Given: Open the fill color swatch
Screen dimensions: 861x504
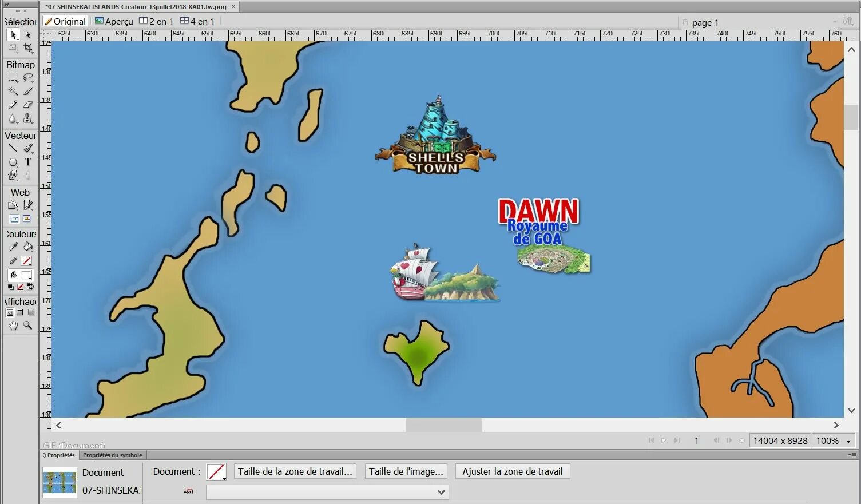Looking at the screenshot, I should tap(27, 275).
